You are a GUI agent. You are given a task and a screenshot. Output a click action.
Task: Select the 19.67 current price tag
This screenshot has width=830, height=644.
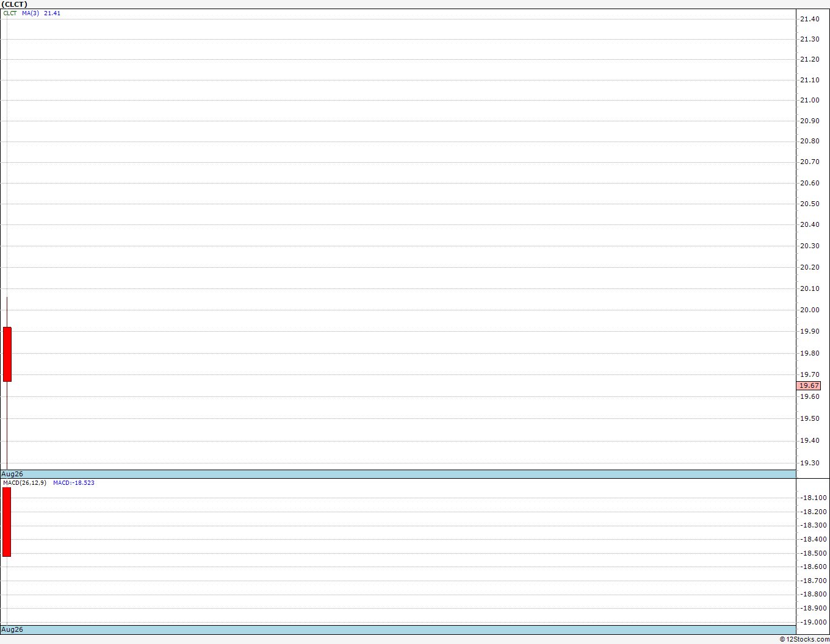tap(809, 385)
